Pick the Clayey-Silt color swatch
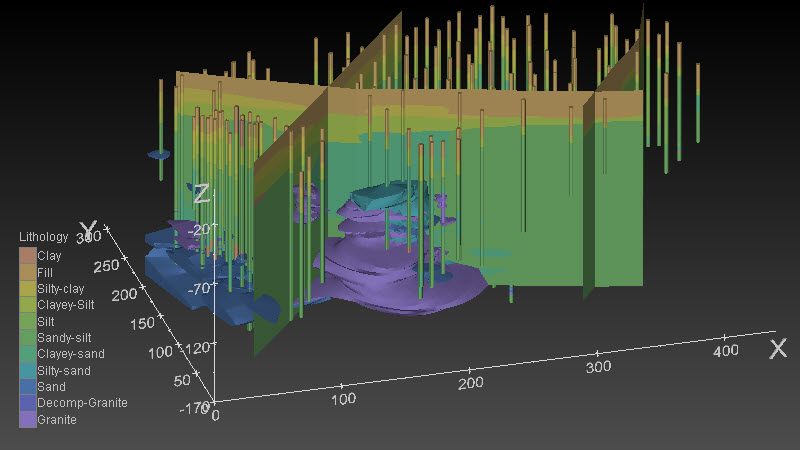The height and width of the screenshot is (450, 800). (27, 305)
